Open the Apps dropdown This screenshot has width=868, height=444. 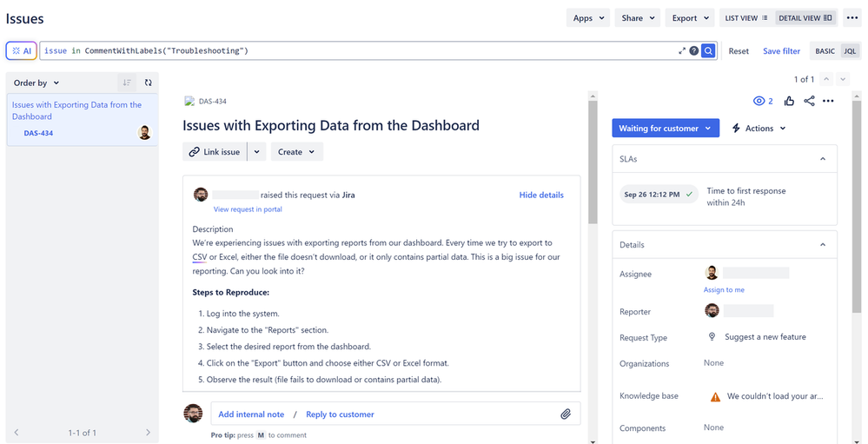[x=588, y=17]
